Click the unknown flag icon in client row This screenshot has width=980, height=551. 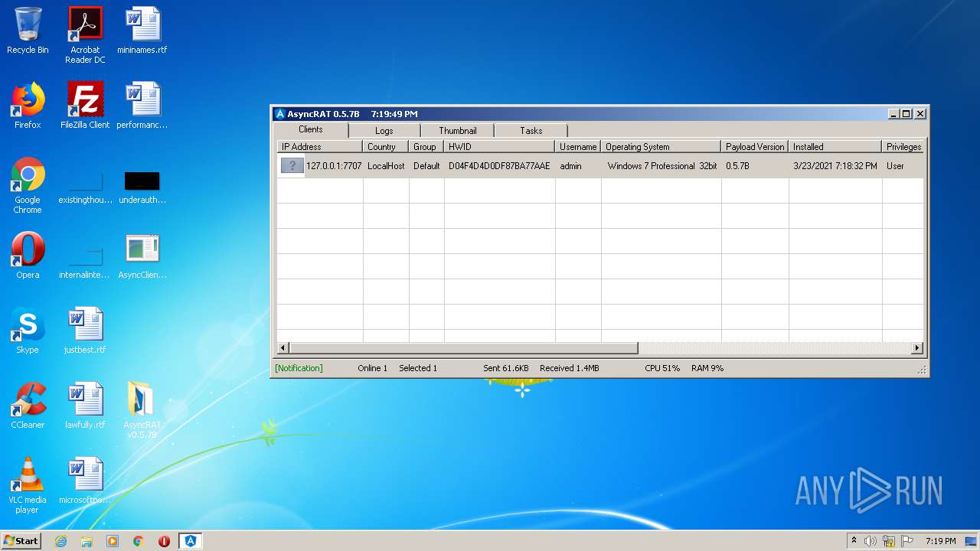point(292,165)
